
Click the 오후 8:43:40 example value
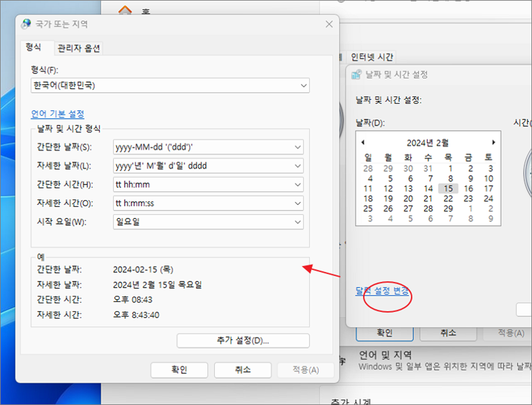136,315
